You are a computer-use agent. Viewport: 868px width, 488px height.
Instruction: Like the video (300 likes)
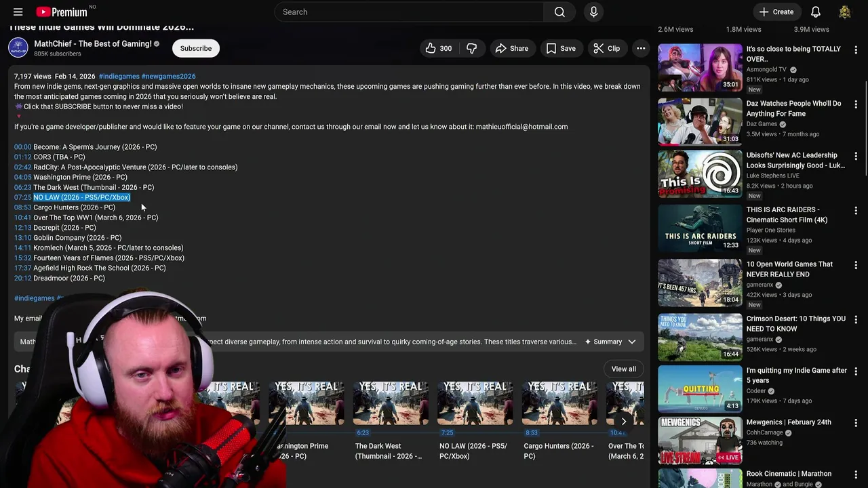[439, 48]
